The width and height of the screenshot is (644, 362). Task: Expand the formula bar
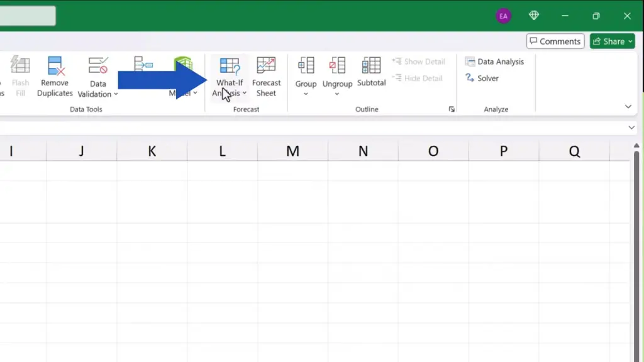pyautogui.click(x=631, y=128)
